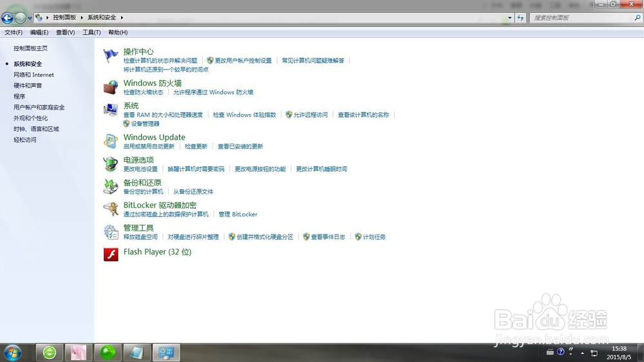Open the recent pages dropdown arrow
Screen dimensions: 644x362
tap(30, 18)
